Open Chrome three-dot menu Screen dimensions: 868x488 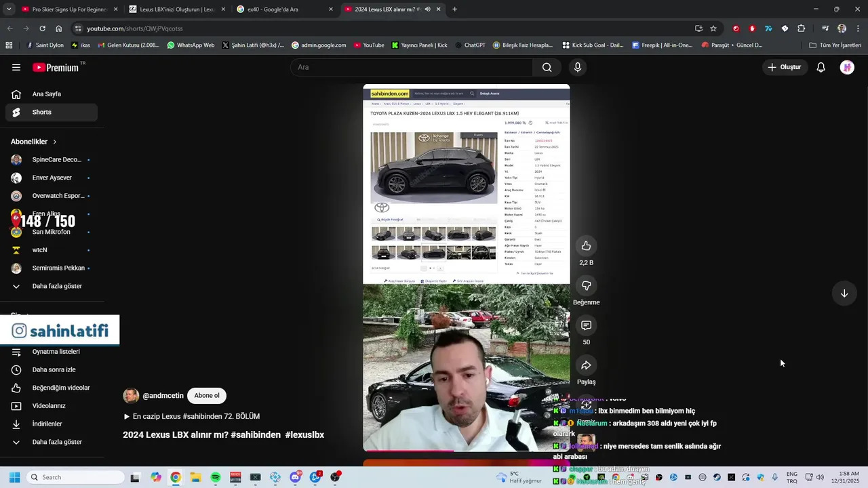click(x=859, y=28)
